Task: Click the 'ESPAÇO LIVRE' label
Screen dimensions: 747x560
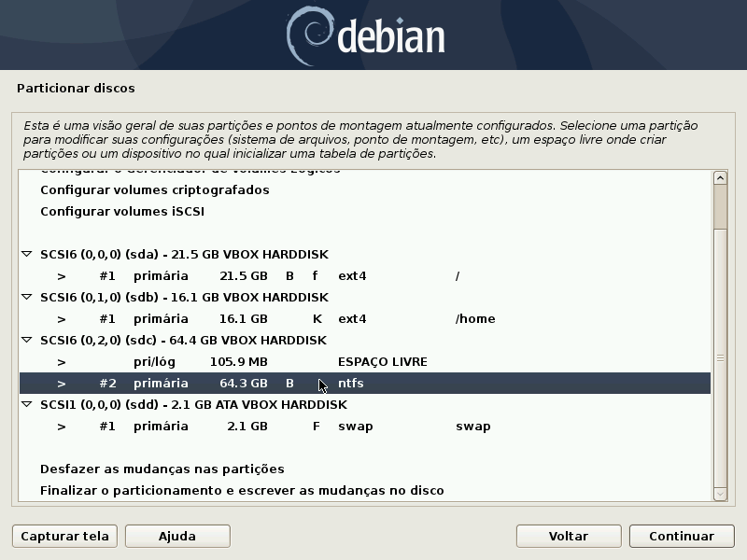Action: tap(383, 362)
